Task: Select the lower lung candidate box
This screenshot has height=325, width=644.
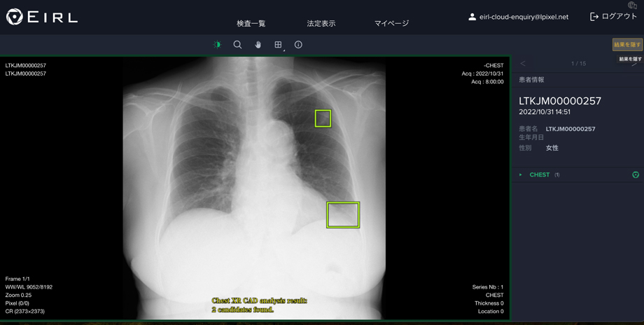Action: [343, 214]
